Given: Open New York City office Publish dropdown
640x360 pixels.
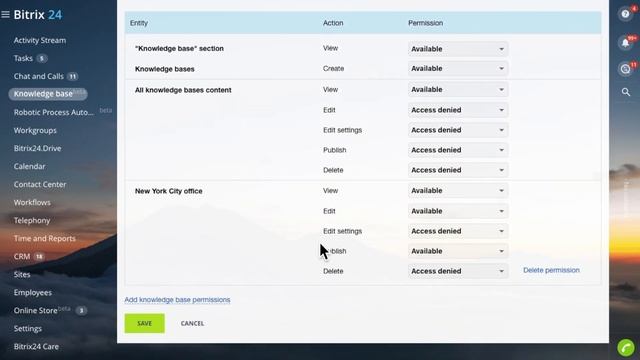Looking at the screenshot, I should click(x=458, y=251).
